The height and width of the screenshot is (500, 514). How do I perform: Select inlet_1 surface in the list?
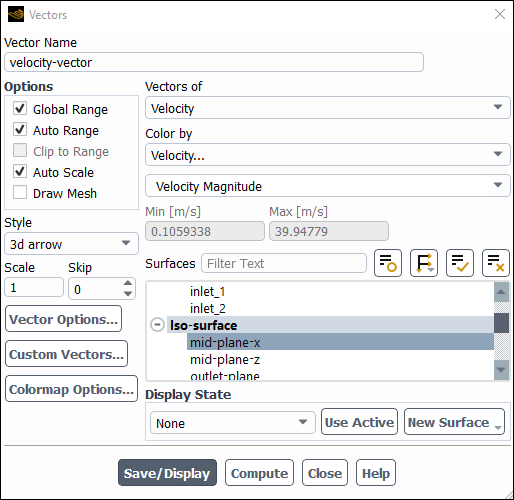[x=208, y=292]
